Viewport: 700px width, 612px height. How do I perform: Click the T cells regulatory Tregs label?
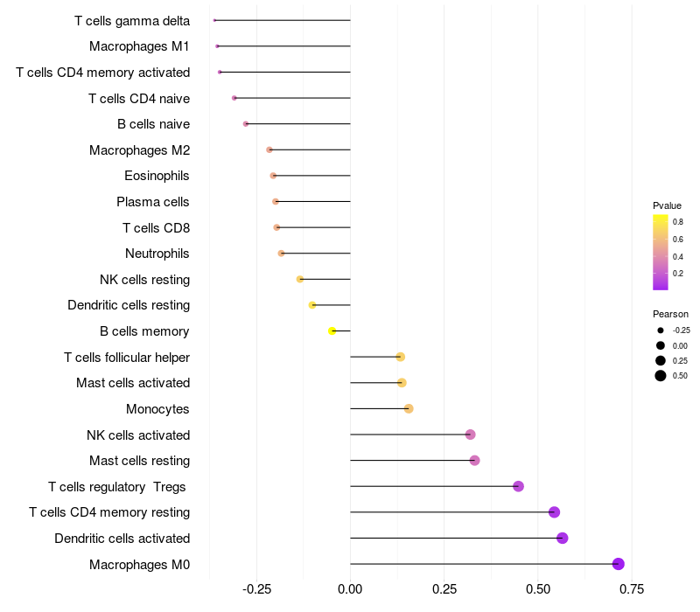[116, 487]
